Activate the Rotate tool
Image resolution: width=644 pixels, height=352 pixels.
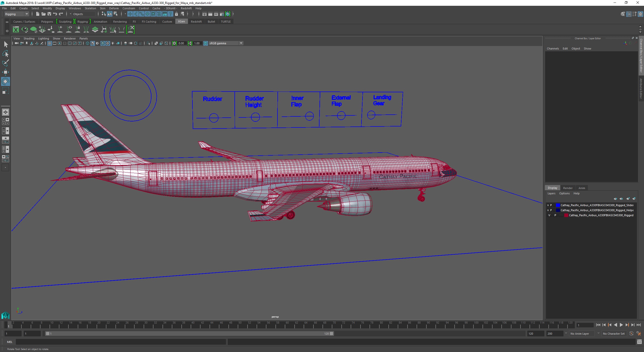pyautogui.click(x=6, y=81)
